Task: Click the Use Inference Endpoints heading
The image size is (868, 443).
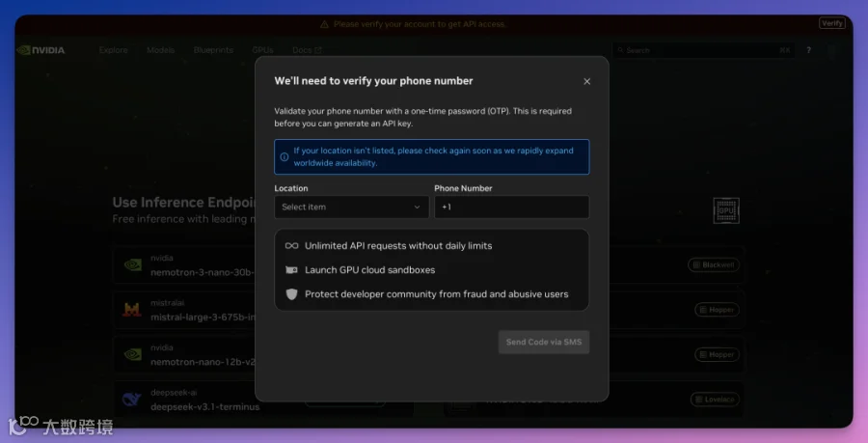Action: pyautogui.click(x=184, y=202)
